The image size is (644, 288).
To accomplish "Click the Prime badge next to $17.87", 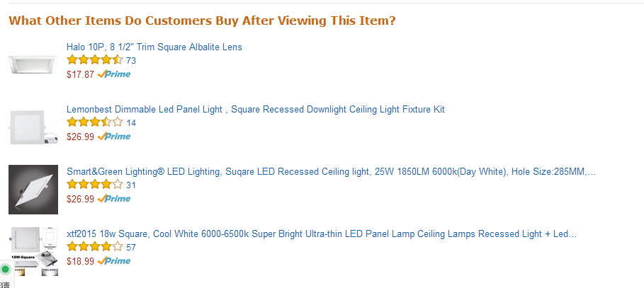I will [x=114, y=74].
